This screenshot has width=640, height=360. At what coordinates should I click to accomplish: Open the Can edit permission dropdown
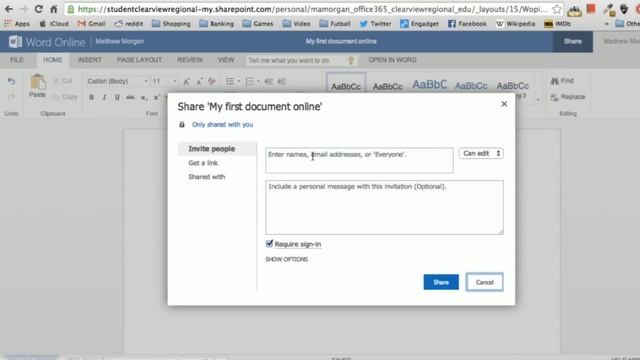point(481,153)
